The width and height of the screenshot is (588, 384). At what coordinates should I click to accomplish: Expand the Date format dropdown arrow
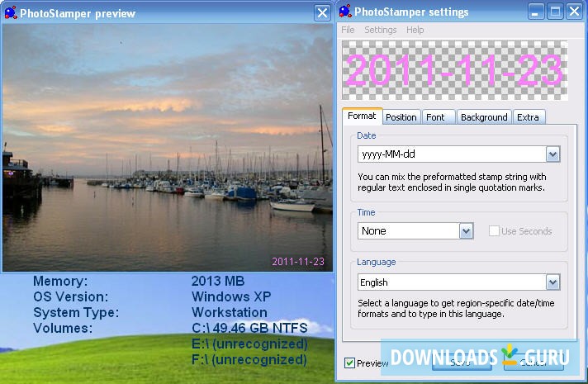click(552, 154)
